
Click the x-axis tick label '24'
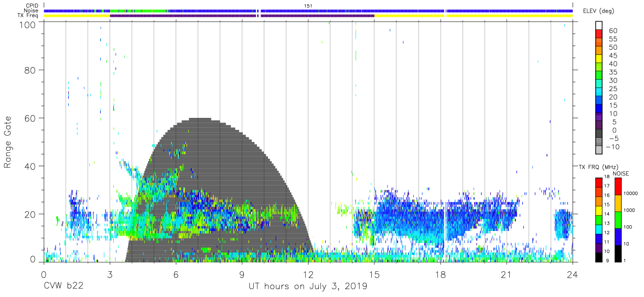[572, 274]
